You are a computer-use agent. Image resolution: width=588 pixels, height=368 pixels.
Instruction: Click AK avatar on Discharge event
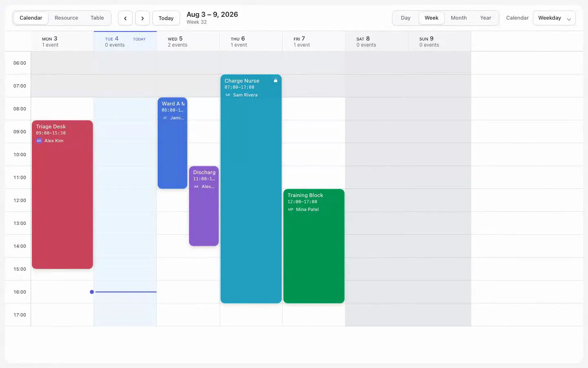click(x=196, y=186)
